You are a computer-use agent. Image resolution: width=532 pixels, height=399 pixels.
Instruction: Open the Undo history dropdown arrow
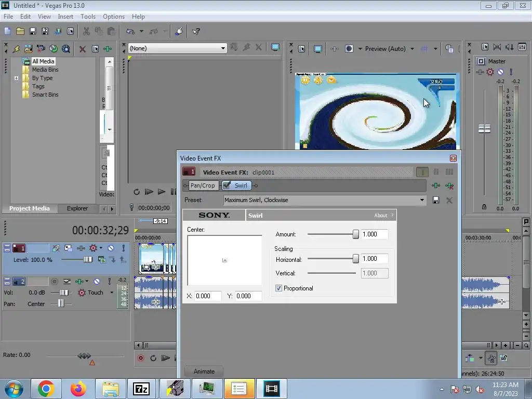(141, 31)
